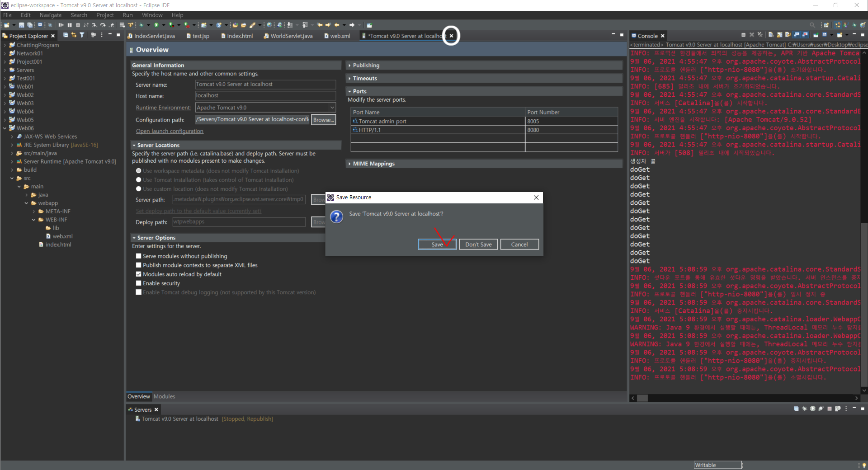Click the Publish to server icon
The height and width of the screenshot is (470, 868).
click(838, 409)
